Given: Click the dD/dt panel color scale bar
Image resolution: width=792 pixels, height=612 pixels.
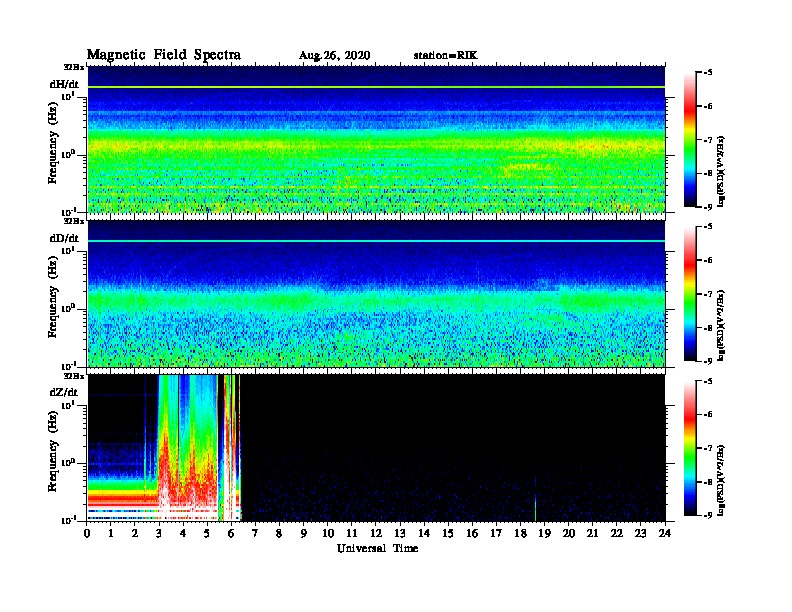Looking at the screenshot, I should click(690, 293).
